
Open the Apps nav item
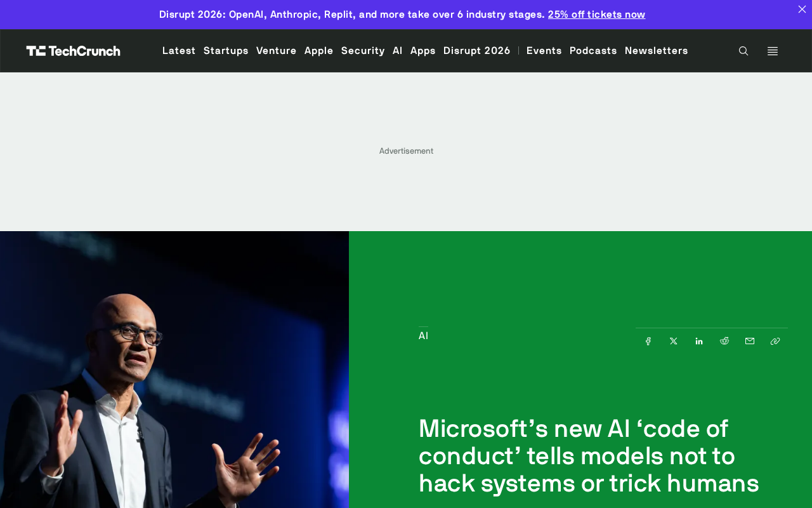[423, 51]
